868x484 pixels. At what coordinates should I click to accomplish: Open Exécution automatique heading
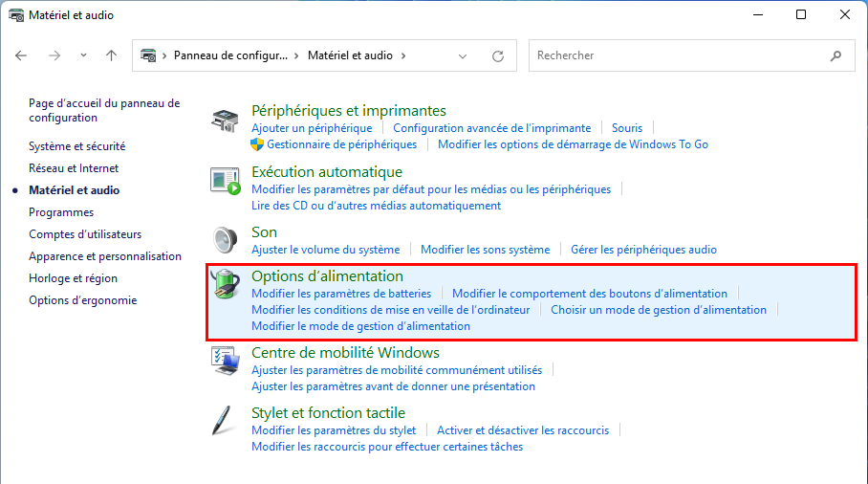(327, 172)
